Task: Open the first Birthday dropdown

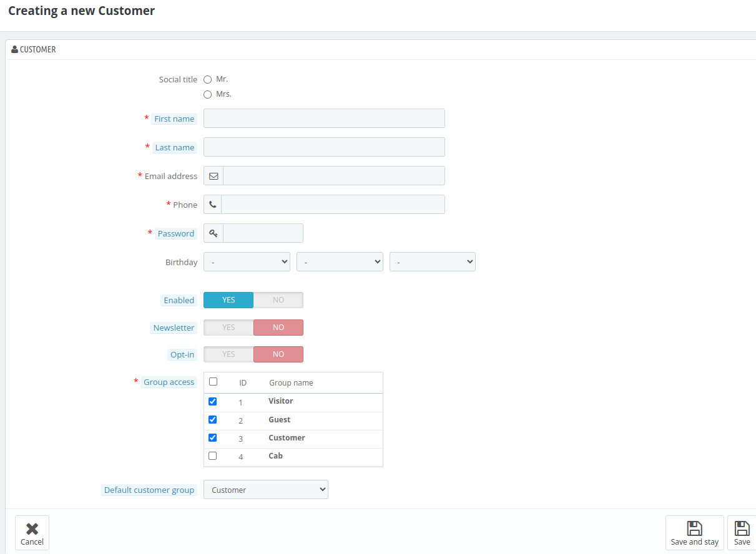Action: [x=247, y=262]
